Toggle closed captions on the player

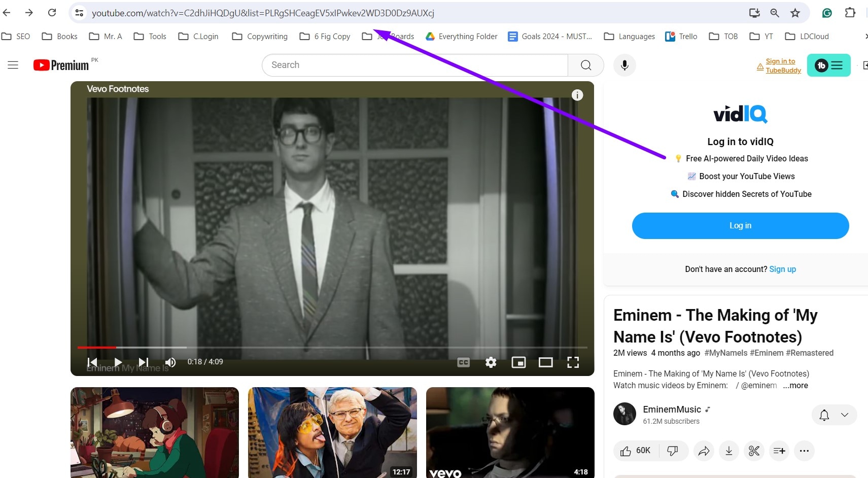[x=463, y=362]
